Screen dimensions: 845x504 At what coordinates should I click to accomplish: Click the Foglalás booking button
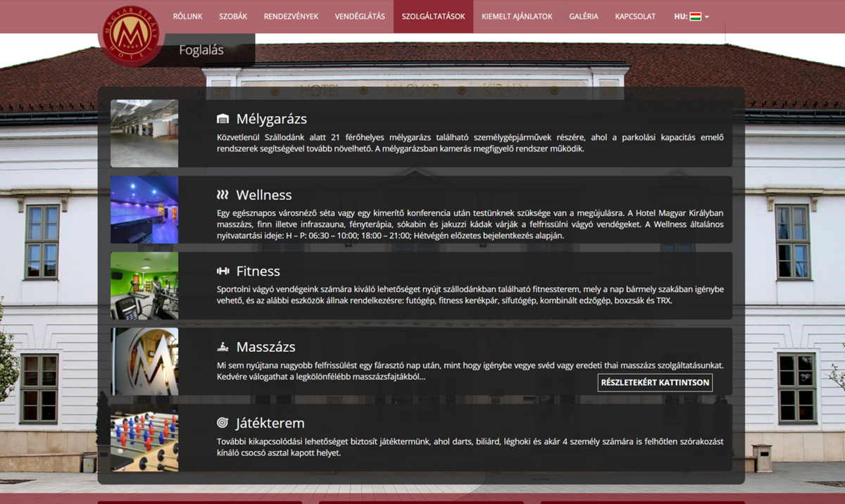[201, 50]
